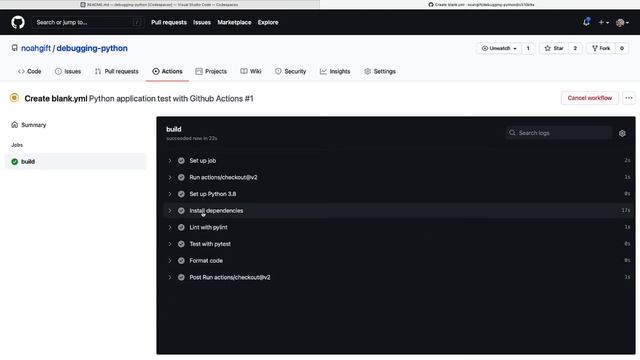Select the Create blank.yml browser tab

[x=480, y=4]
